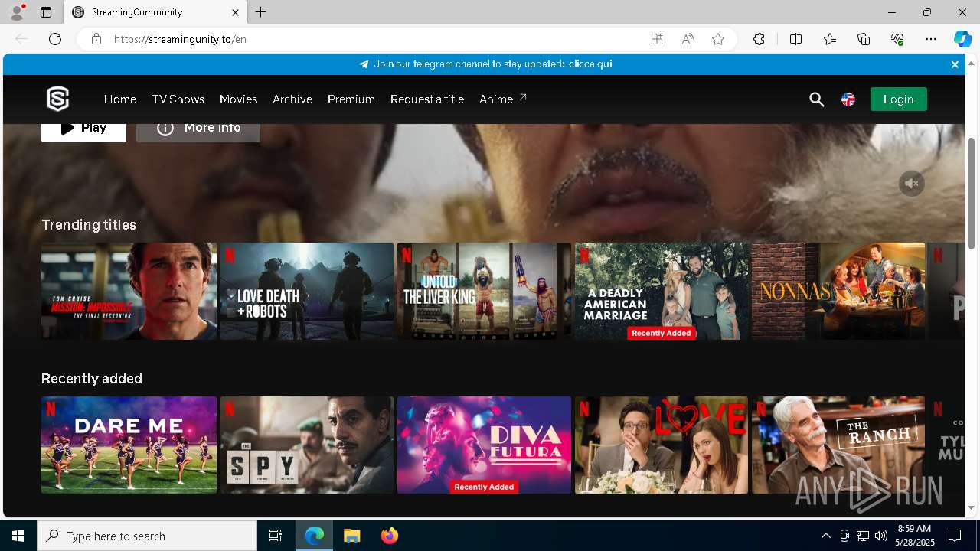Launch Firefox from taskbar
The width and height of the screenshot is (980, 551).
tap(389, 536)
